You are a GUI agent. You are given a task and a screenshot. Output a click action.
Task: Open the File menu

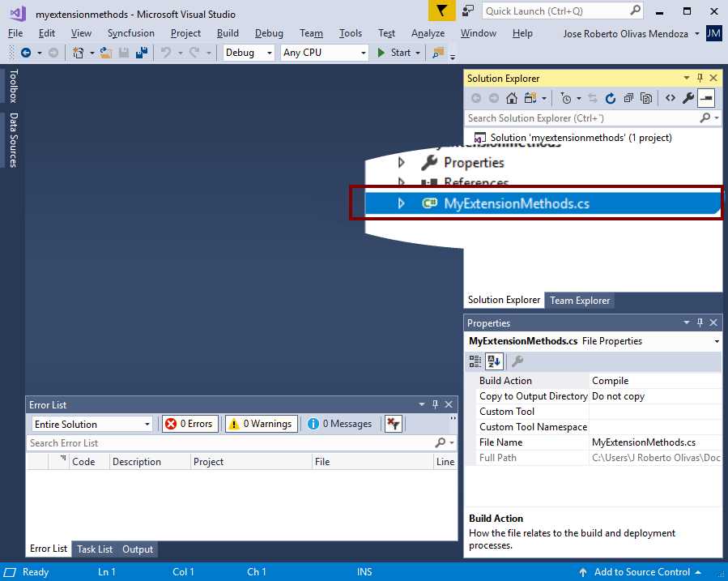(x=15, y=33)
